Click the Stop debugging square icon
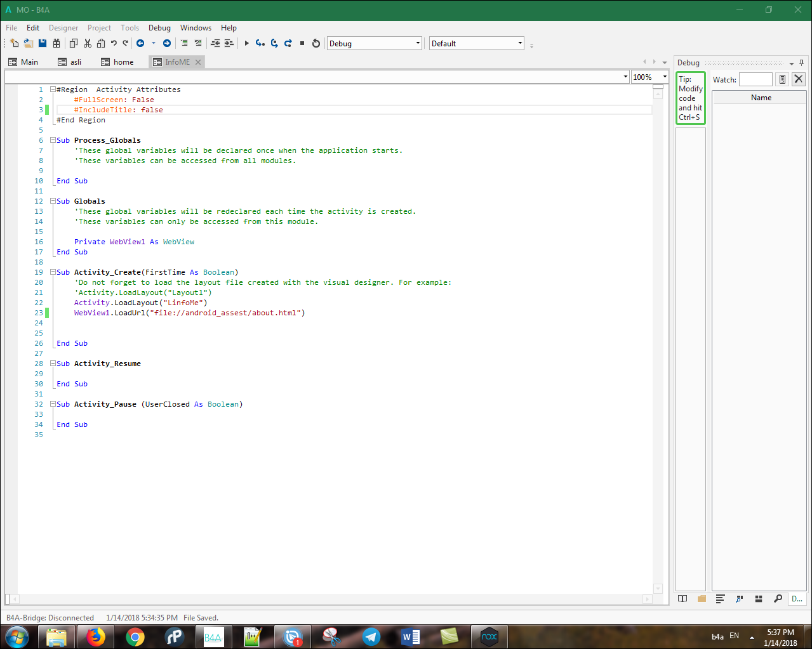Screen dimensions: 812x649 pyautogui.click(x=302, y=43)
